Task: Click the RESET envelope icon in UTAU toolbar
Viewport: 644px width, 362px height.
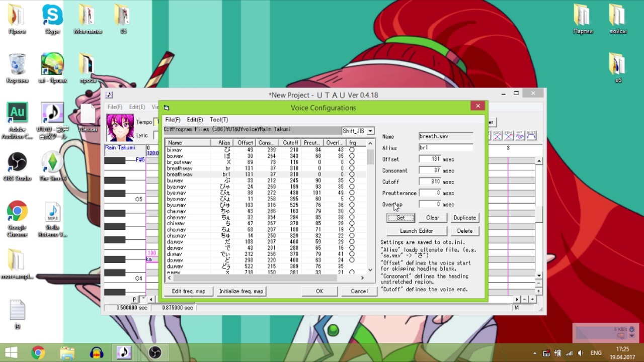Action: tap(531, 135)
